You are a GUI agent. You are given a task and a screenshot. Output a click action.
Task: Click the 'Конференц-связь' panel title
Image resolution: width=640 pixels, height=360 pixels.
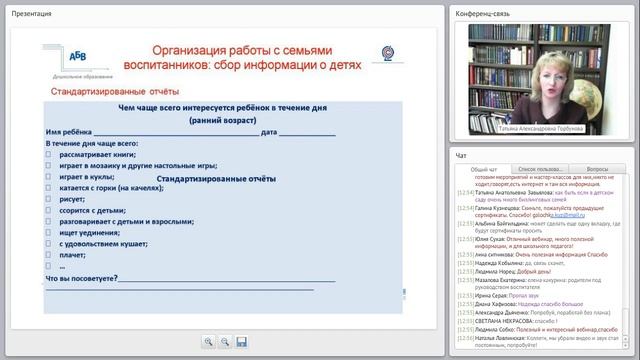pyautogui.click(x=482, y=13)
